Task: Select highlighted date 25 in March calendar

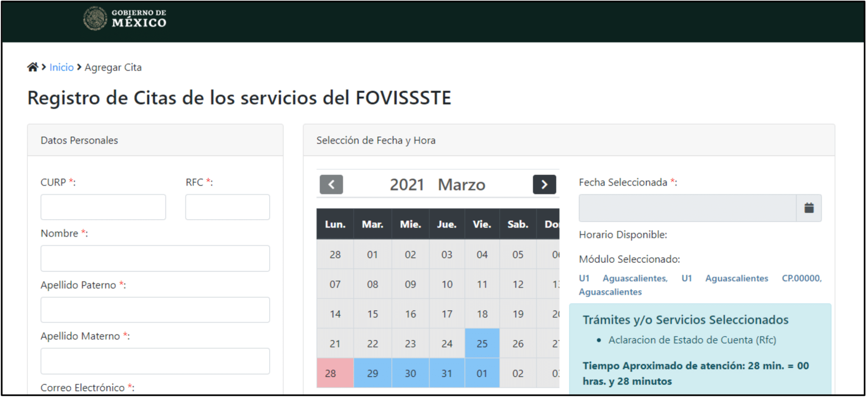Action: point(482,343)
